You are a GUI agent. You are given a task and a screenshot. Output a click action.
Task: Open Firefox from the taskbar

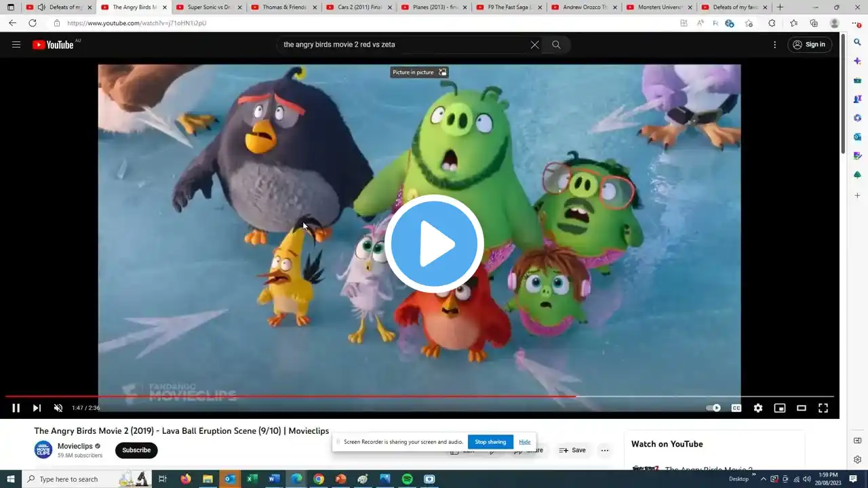(185, 479)
